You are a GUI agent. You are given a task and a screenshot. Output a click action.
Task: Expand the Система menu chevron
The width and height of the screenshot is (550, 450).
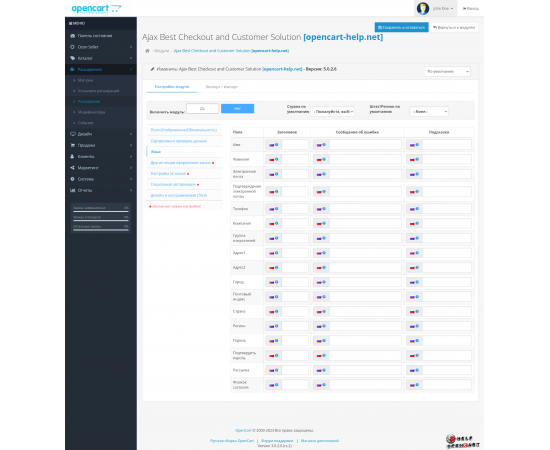tap(131, 179)
